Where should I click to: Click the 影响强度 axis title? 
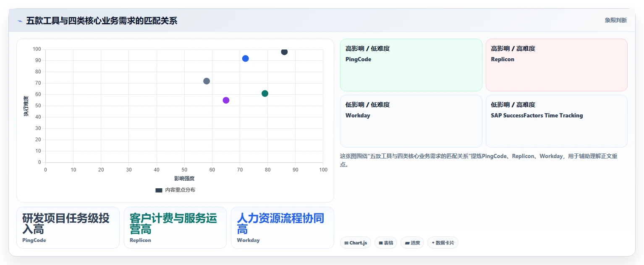(x=184, y=179)
